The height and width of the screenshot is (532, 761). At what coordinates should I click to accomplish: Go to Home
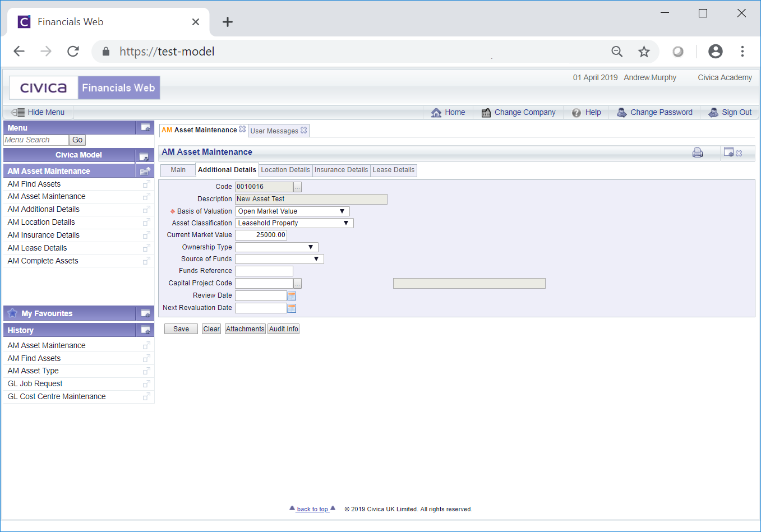pyautogui.click(x=448, y=112)
